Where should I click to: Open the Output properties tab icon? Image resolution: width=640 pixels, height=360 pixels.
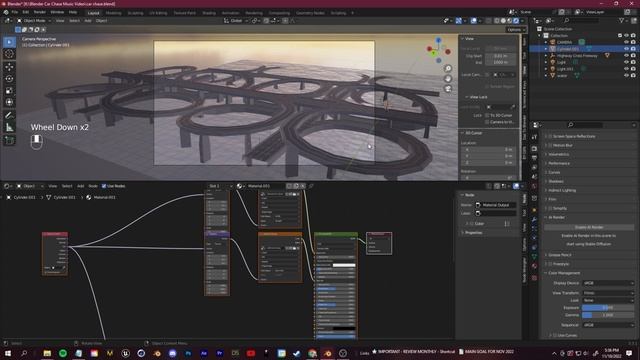[x=534, y=158]
